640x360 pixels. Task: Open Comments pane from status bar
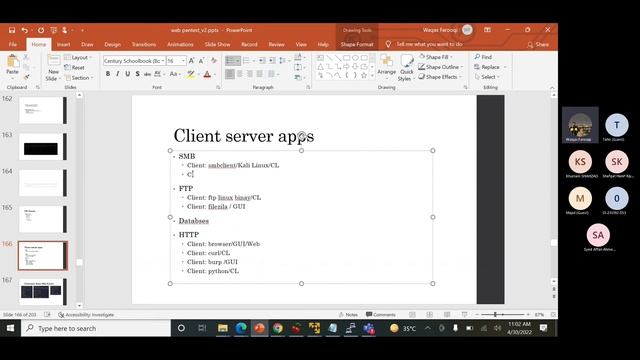(x=381, y=315)
